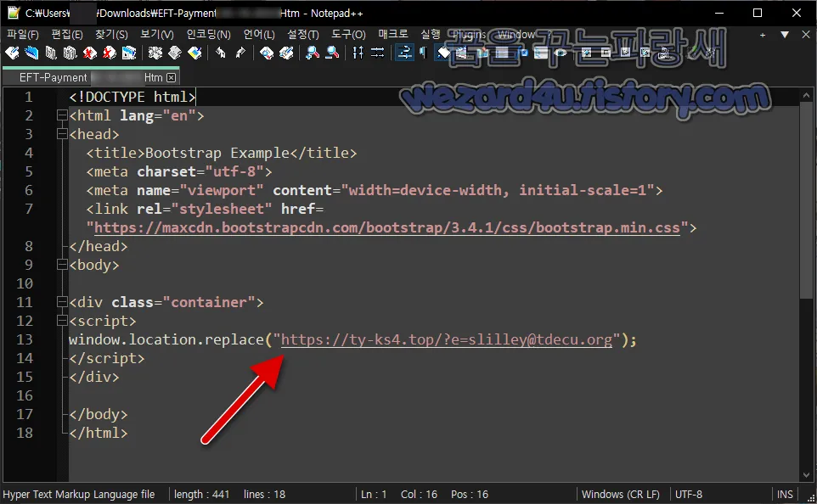Click the Close document toolbar icon
This screenshot has height=504, width=817.
coord(90,53)
